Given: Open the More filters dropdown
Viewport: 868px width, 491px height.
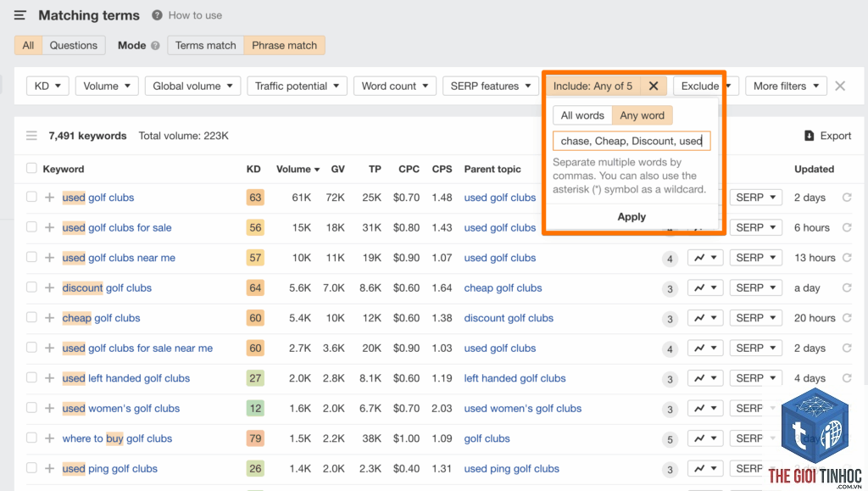Looking at the screenshot, I should point(786,86).
